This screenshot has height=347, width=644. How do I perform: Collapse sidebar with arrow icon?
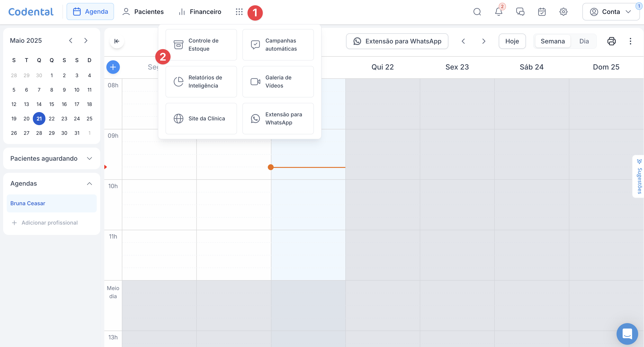pos(117,41)
